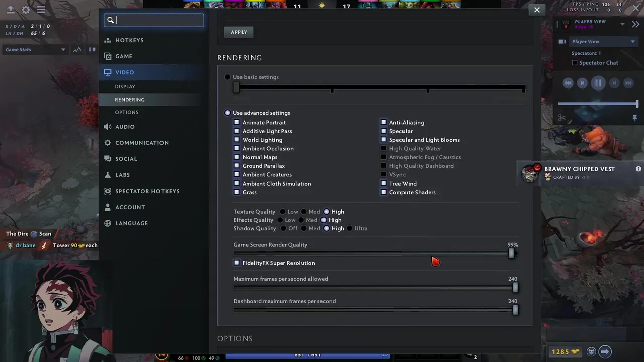Image resolution: width=644 pixels, height=362 pixels.
Task: Toggle Ground Parallax checkbox
Action: [x=237, y=166]
